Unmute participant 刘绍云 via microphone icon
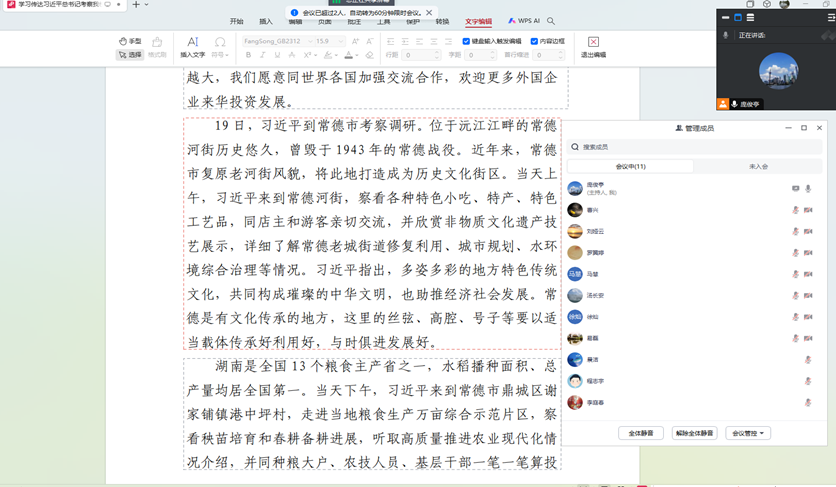Screen dimensions: 836x487 (x=796, y=232)
